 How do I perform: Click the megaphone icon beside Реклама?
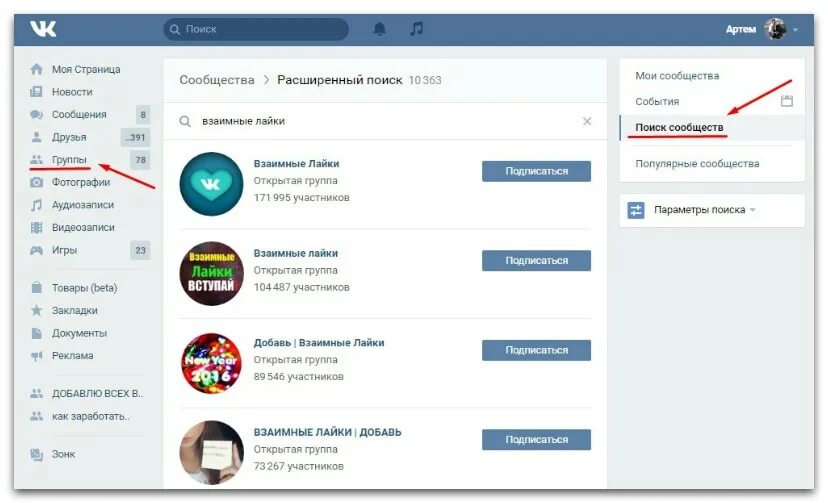(36, 356)
